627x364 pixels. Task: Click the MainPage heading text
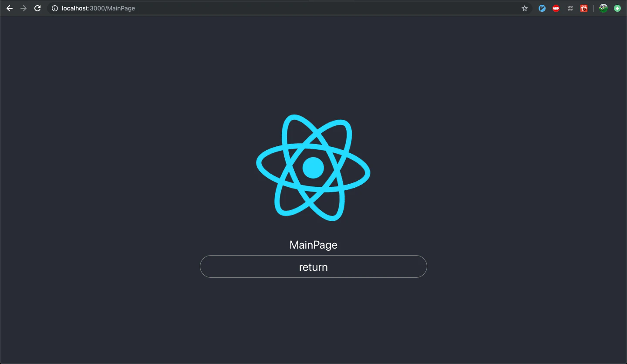(313, 245)
